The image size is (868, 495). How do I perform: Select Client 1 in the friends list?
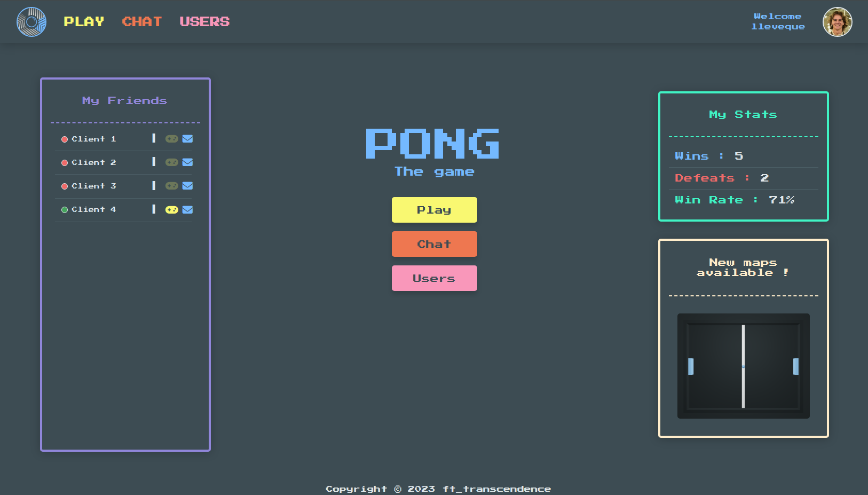[93, 139]
